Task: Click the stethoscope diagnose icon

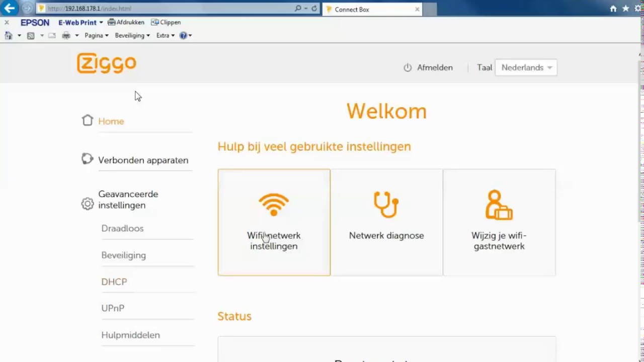Action: click(x=386, y=205)
